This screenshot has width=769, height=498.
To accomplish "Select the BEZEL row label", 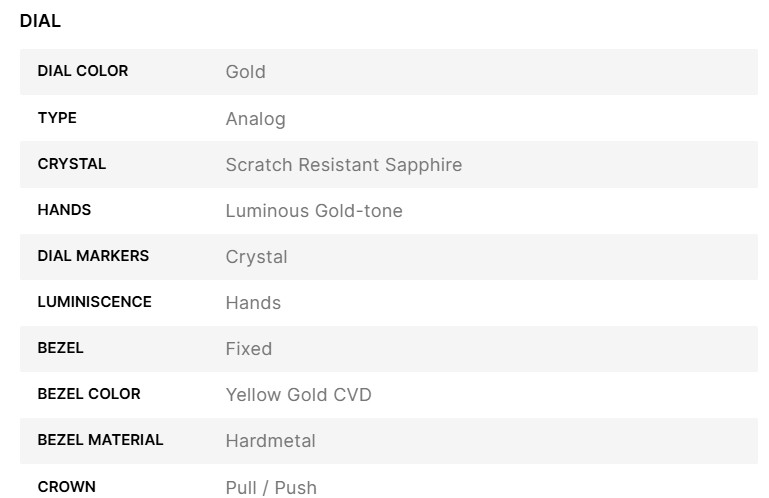I will pyautogui.click(x=60, y=348).
